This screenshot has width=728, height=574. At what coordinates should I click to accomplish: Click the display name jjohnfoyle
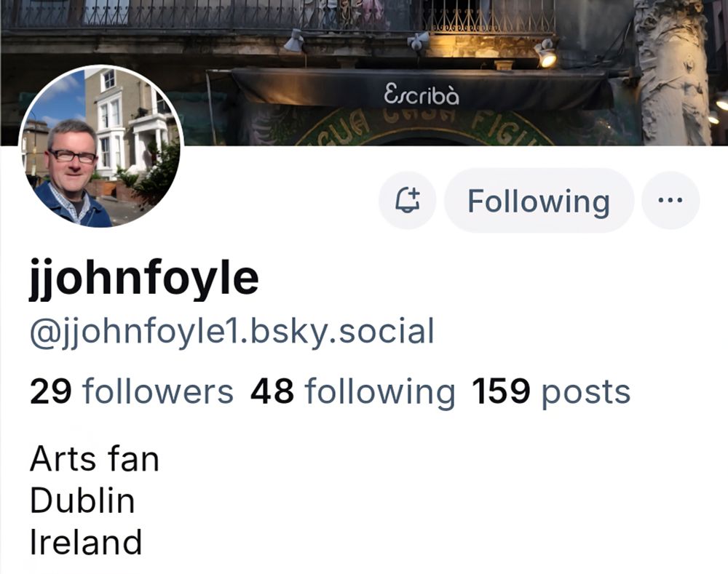point(143,279)
